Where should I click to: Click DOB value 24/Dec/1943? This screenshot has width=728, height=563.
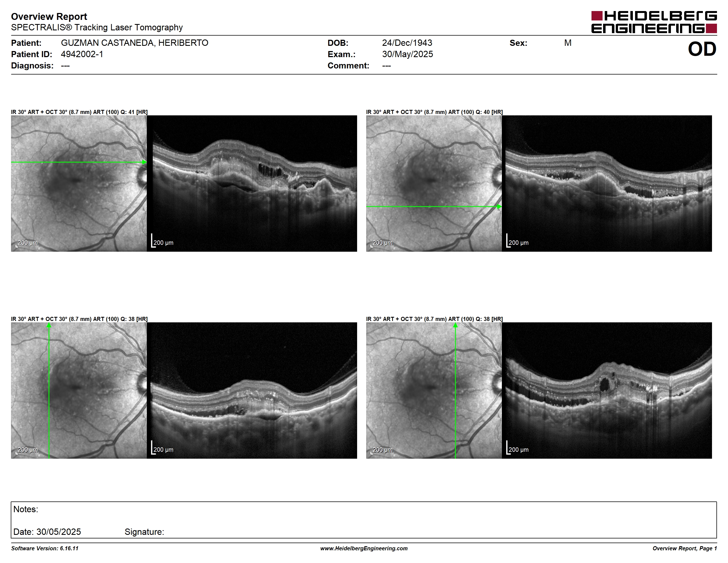pyautogui.click(x=407, y=43)
